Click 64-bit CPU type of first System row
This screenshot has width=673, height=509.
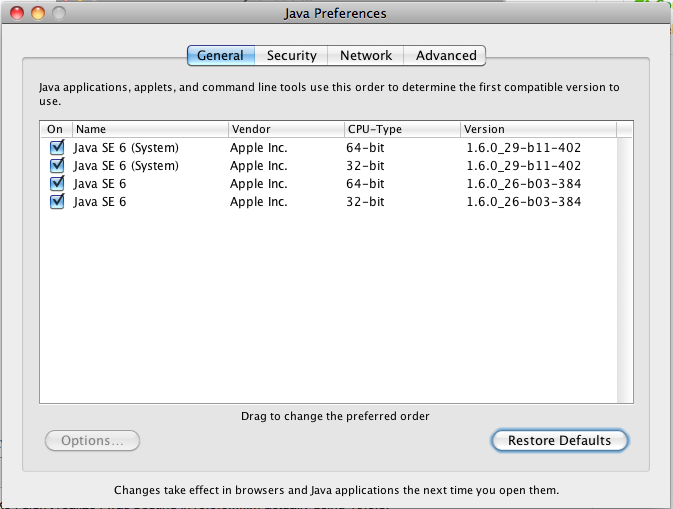[365, 148]
